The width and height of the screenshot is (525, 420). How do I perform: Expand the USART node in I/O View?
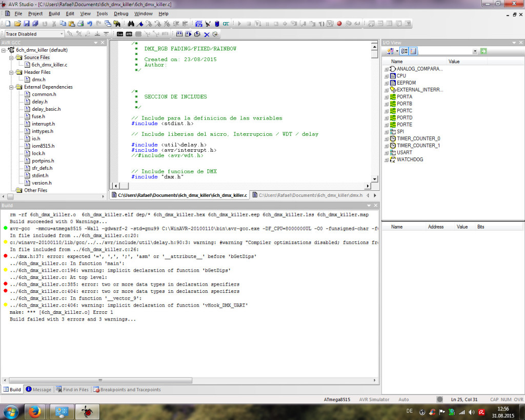tap(386, 153)
